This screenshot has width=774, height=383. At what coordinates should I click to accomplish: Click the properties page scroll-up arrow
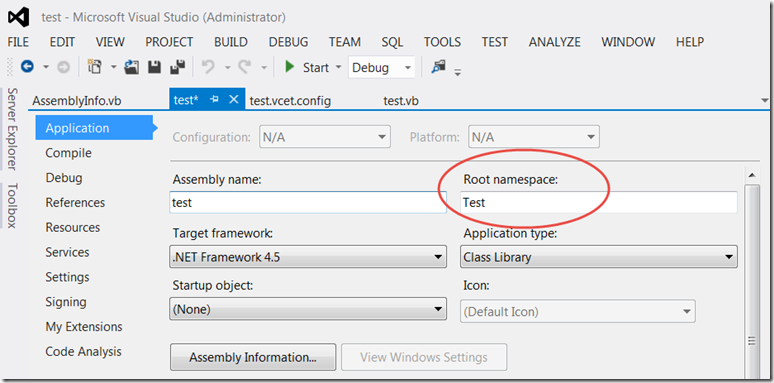pos(752,175)
